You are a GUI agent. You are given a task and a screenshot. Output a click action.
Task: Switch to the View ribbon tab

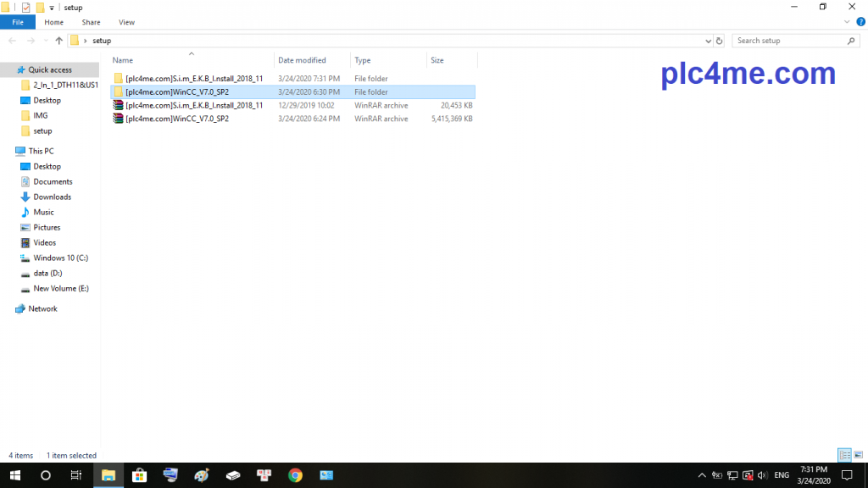click(126, 22)
